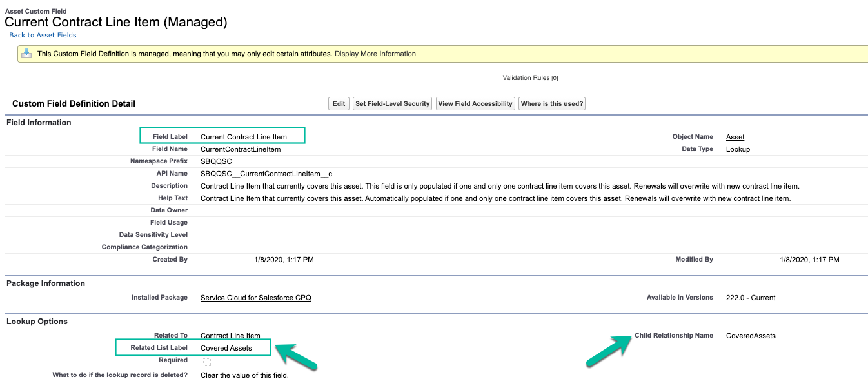Click the Data Type value Lookup
The width and height of the screenshot is (868, 390).
click(738, 149)
